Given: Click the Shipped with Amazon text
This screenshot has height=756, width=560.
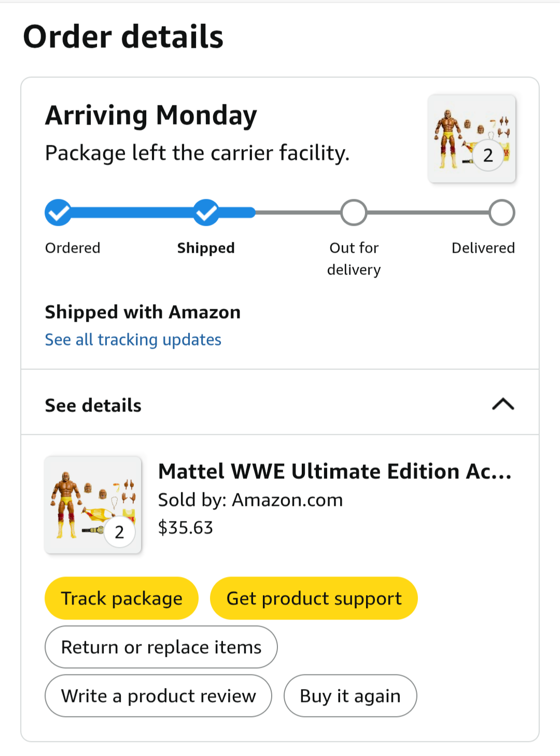Looking at the screenshot, I should point(143,312).
